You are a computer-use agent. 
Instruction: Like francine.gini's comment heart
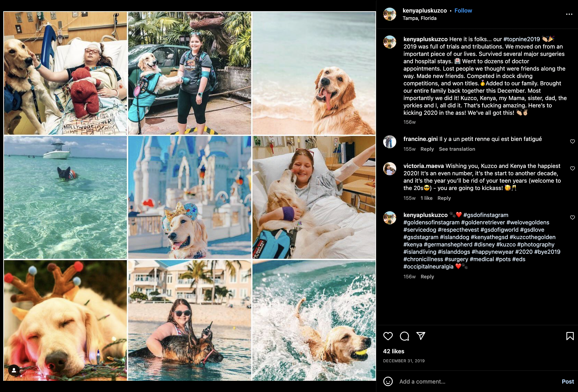click(x=572, y=141)
